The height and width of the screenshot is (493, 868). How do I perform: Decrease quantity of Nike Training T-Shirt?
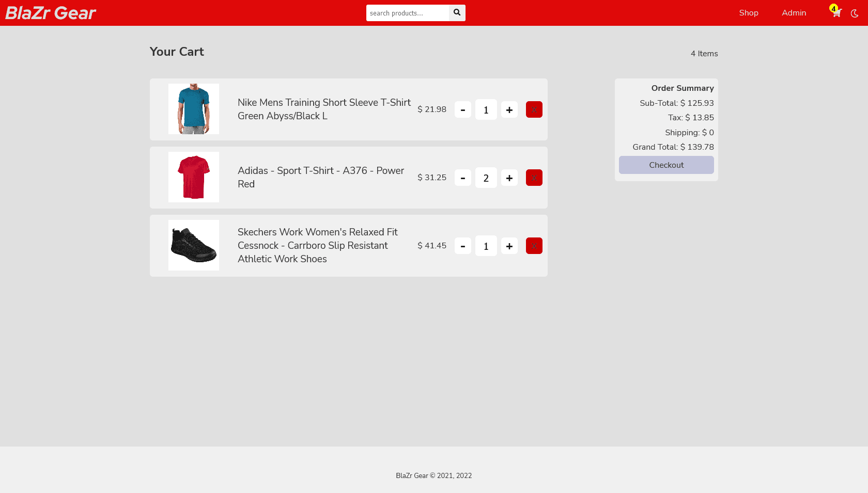[x=463, y=109]
